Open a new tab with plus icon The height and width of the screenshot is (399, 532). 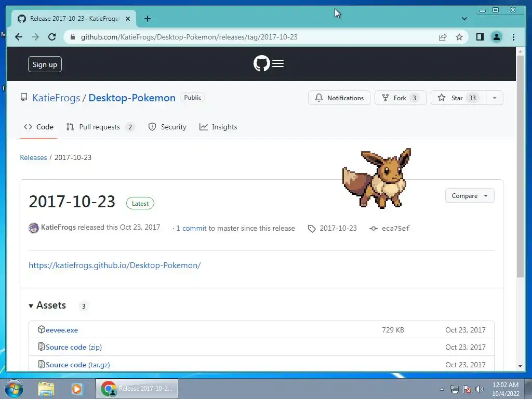tap(147, 19)
